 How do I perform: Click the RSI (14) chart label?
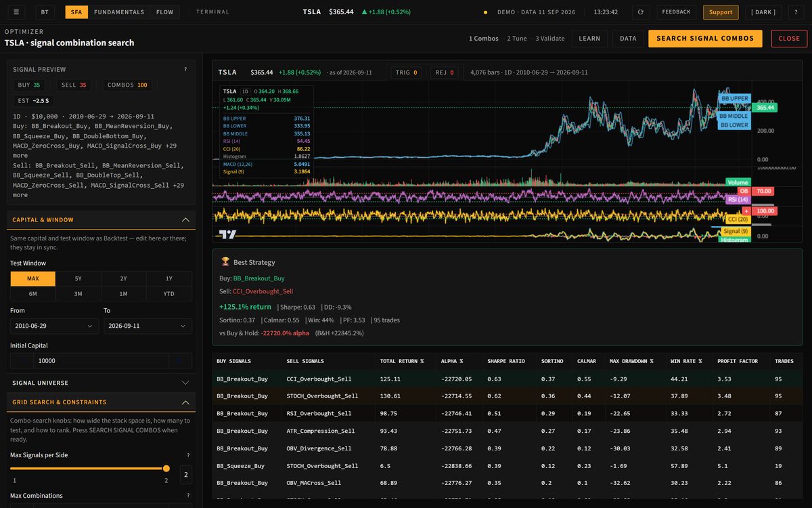(x=737, y=200)
